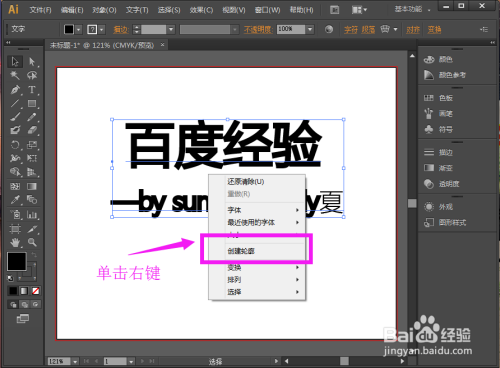Select the Perspective Grid tool
The image size is (500, 368).
(x=32, y=172)
